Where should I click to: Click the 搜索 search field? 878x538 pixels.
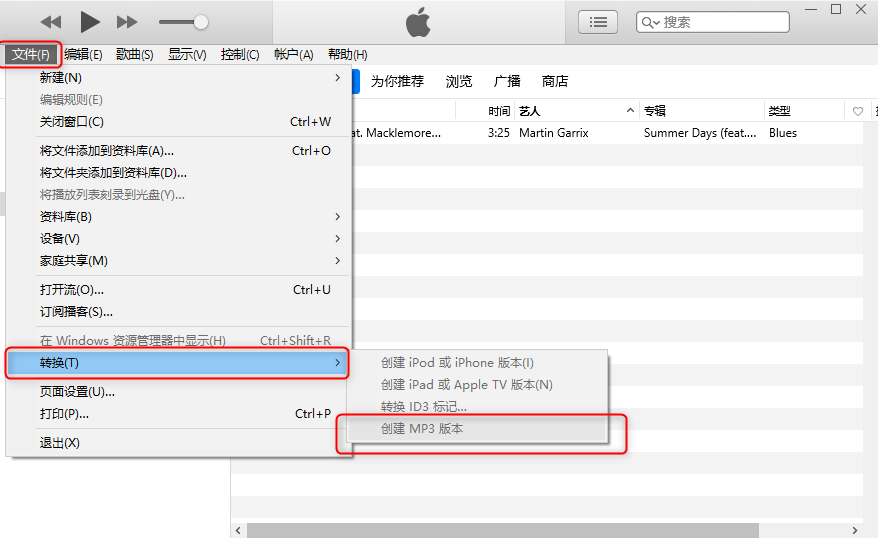coord(713,22)
